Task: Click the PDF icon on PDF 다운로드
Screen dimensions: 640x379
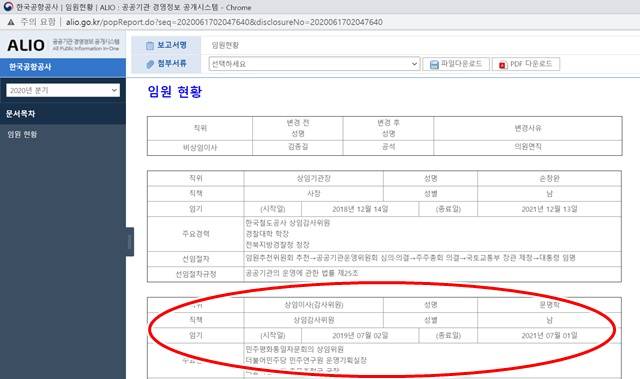Action: coord(503,64)
